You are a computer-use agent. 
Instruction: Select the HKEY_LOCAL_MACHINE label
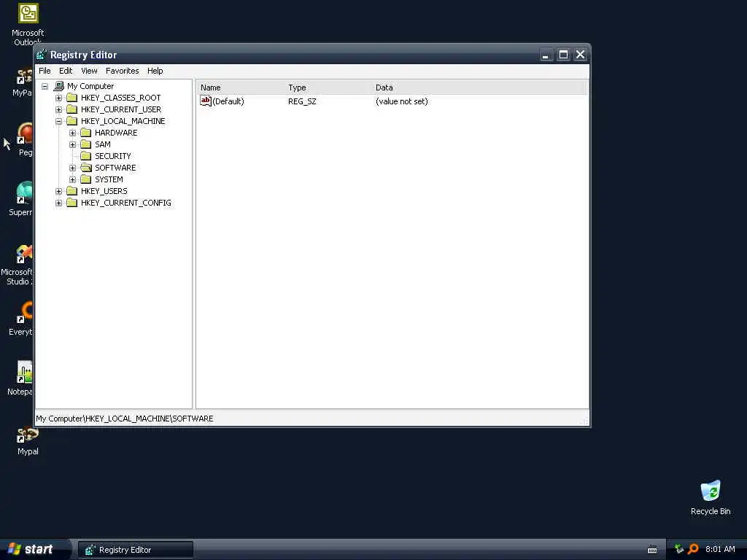[123, 121]
